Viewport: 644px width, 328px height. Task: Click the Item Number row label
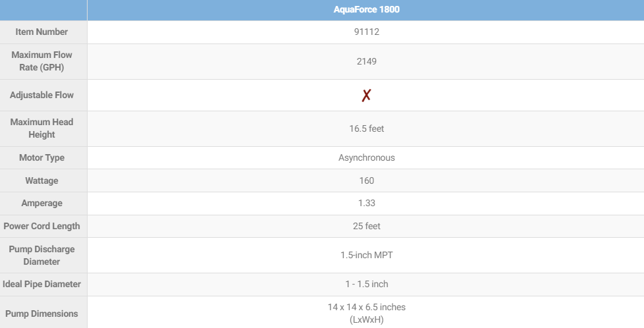41,32
